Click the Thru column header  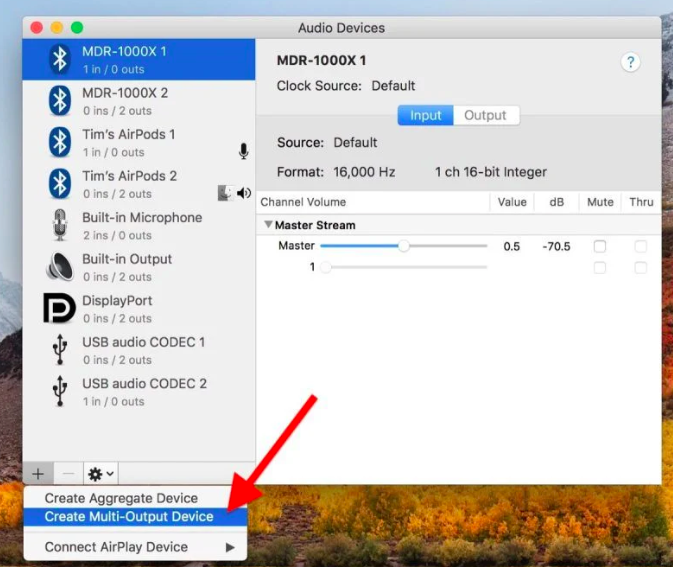point(641,202)
